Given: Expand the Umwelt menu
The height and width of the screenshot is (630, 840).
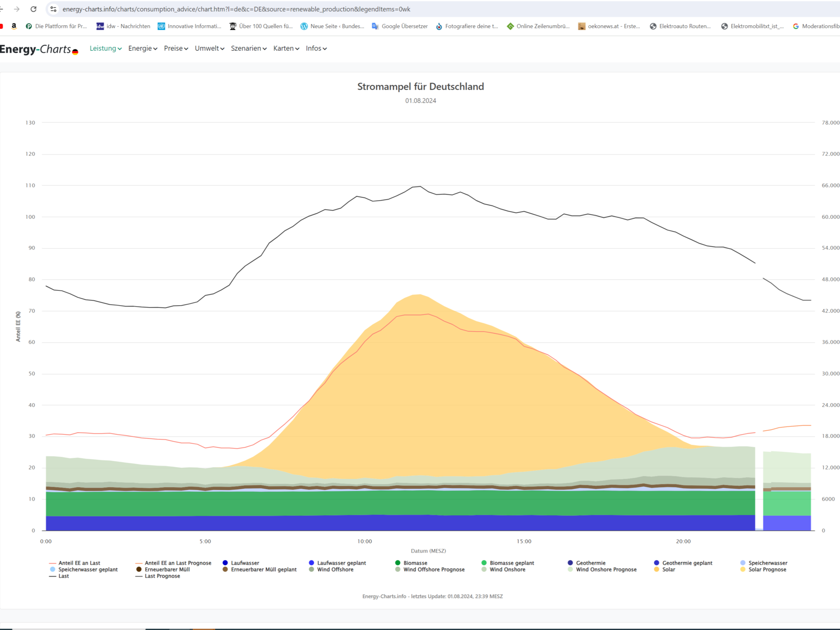Looking at the screenshot, I should 210,49.
